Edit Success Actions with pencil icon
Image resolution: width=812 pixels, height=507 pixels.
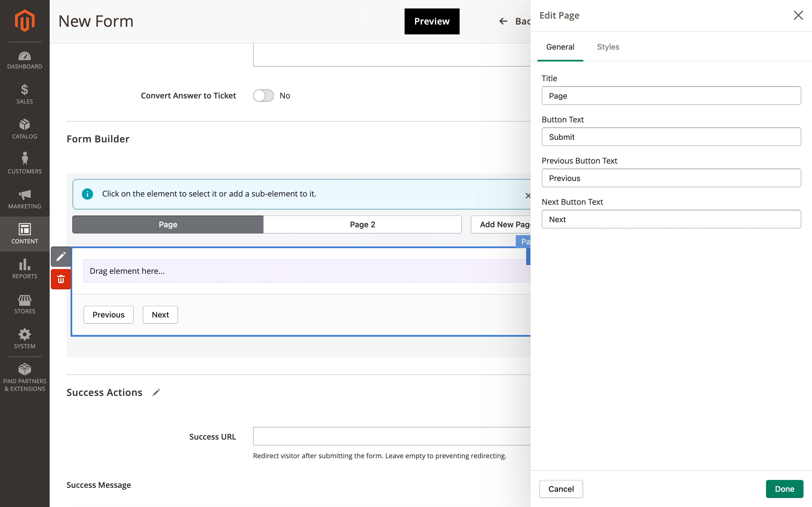click(156, 392)
